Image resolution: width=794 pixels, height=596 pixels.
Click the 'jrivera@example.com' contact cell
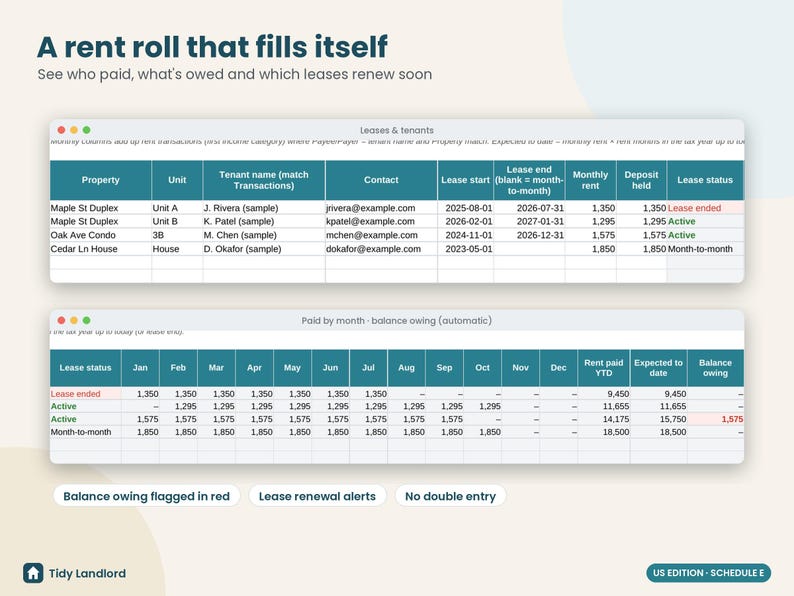point(381,208)
